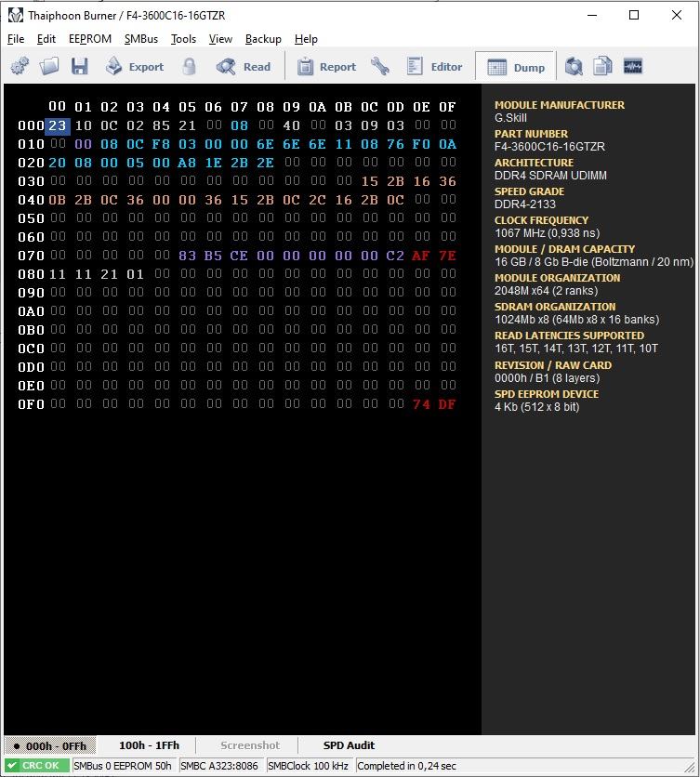This screenshot has width=700, height=777.
Task: Click the open file folder icon
Action: [49, 66]
